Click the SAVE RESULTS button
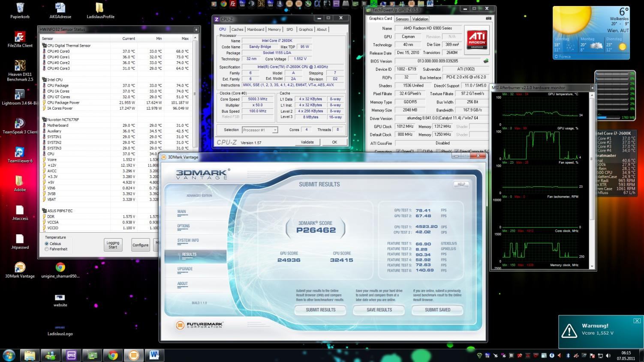 [379, 310]
